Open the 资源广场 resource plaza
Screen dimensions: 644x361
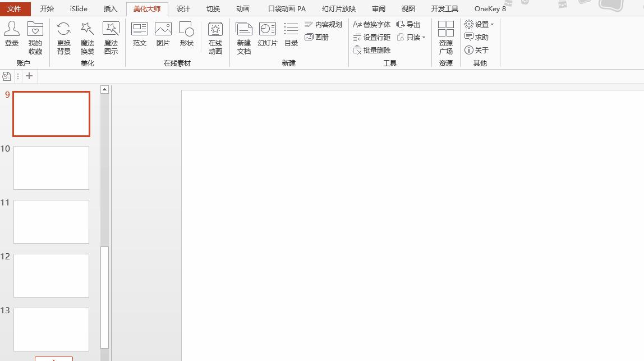[x=446, y=36]
